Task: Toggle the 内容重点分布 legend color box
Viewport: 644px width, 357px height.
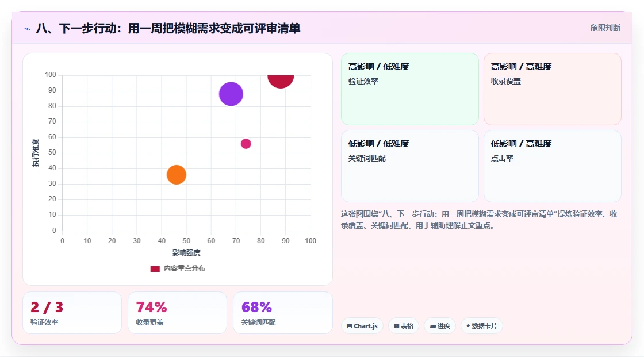Action: pos(155,268)
